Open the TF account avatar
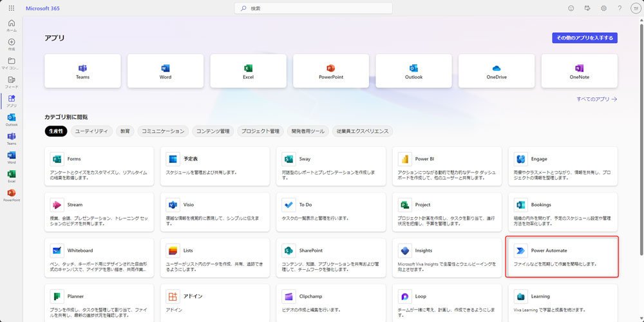The height and width of the screenshot is (322, 644). coord(636,8)
